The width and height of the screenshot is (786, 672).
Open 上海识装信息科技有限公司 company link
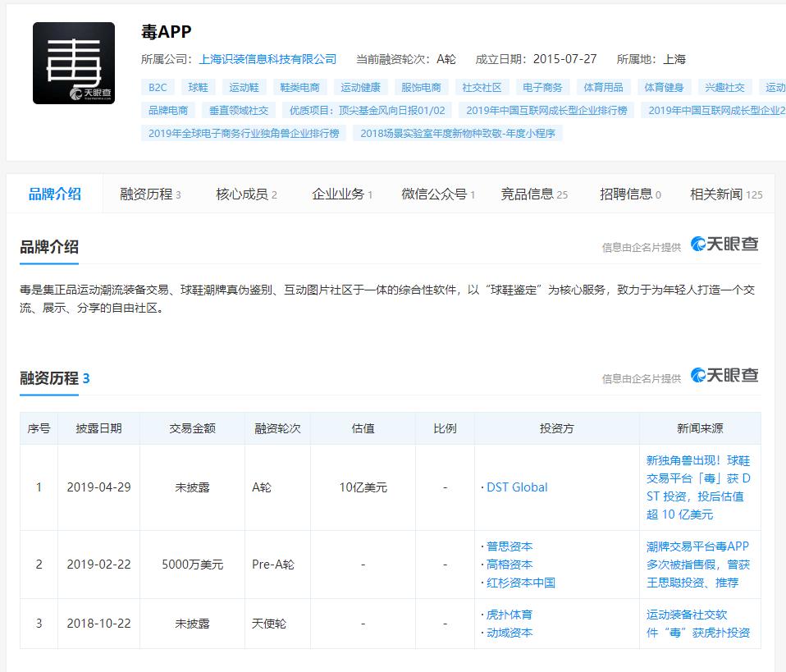click(x=268, y=59)
